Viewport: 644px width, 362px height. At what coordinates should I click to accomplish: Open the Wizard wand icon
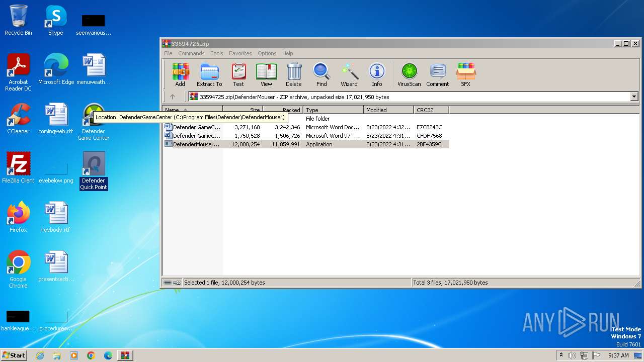pyautogui.click(x=349, y=75)
